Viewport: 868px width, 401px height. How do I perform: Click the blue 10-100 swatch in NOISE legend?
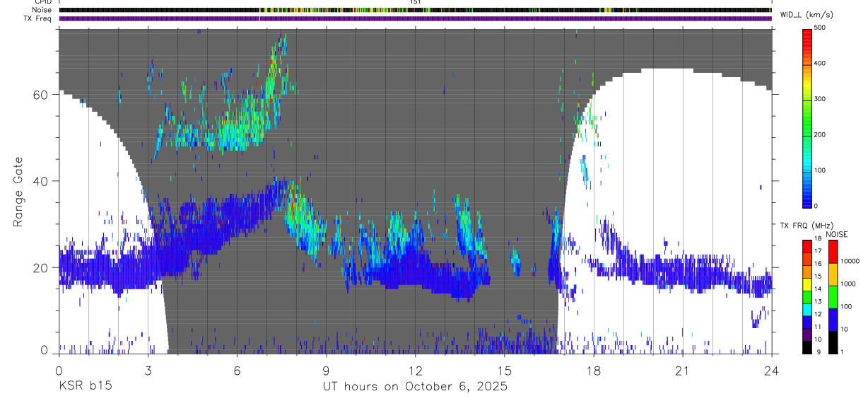[833, 319]
